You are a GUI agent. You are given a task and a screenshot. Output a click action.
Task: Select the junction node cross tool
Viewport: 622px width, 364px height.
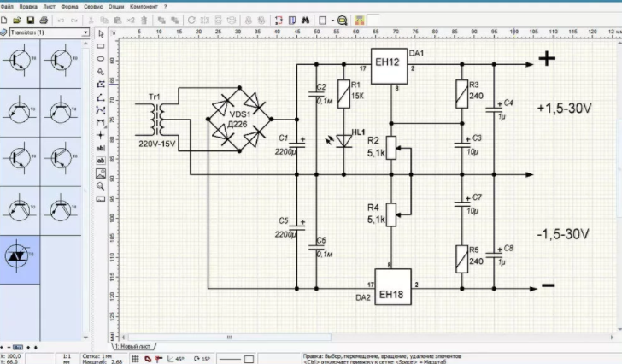pyautogui.click(x=101, y=135)
